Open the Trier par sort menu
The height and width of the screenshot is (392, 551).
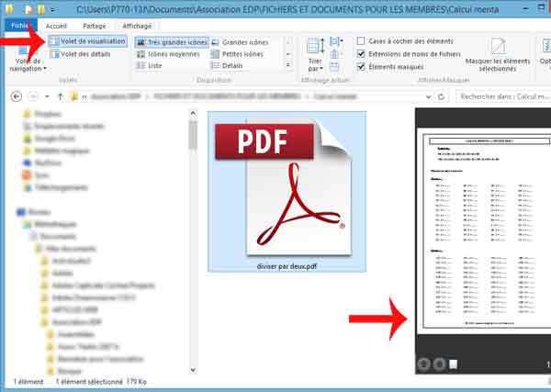[x=315, y=55]
